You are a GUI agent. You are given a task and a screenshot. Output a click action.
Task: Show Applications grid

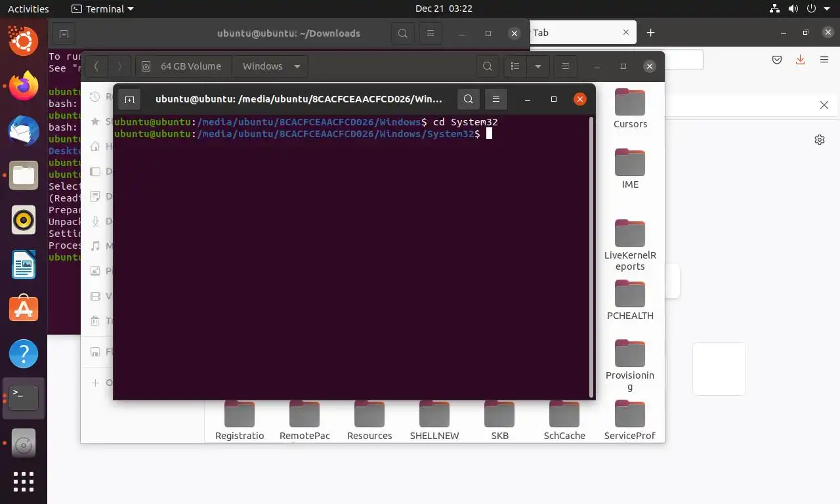(24, 482)
